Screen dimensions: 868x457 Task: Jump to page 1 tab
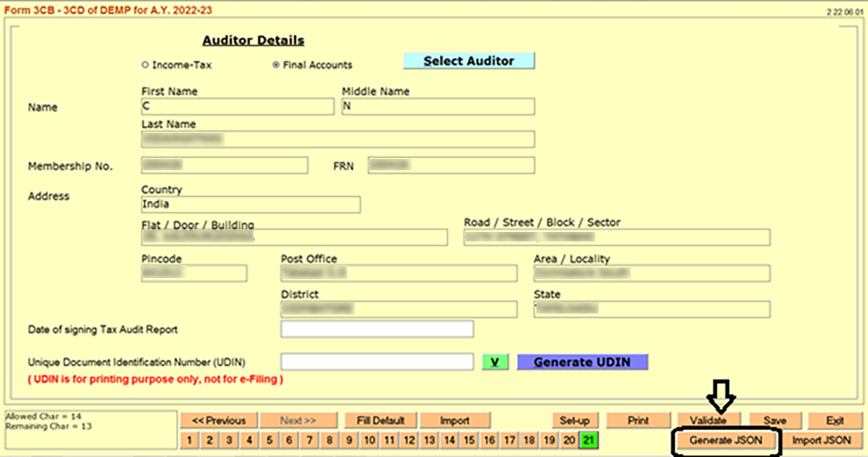[x=190, y=440]
